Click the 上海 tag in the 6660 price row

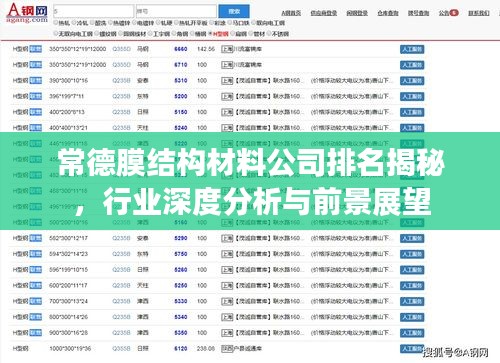click(x=227, y=49)
